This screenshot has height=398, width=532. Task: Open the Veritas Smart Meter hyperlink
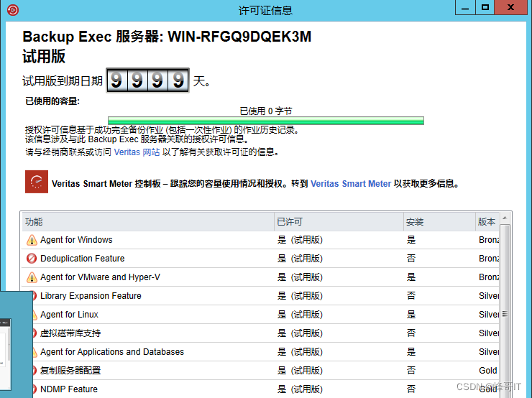click(351, 184)
